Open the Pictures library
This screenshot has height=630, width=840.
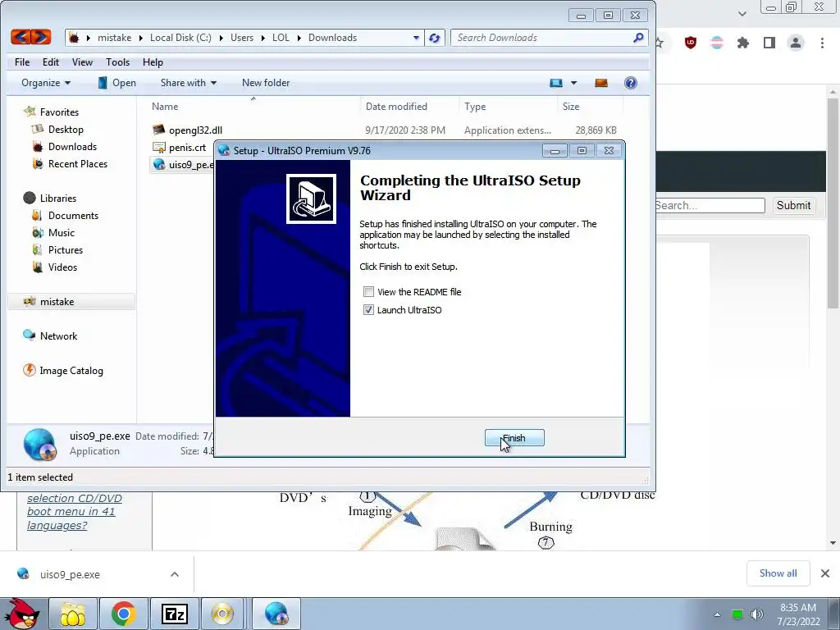(x=58, y=249)
